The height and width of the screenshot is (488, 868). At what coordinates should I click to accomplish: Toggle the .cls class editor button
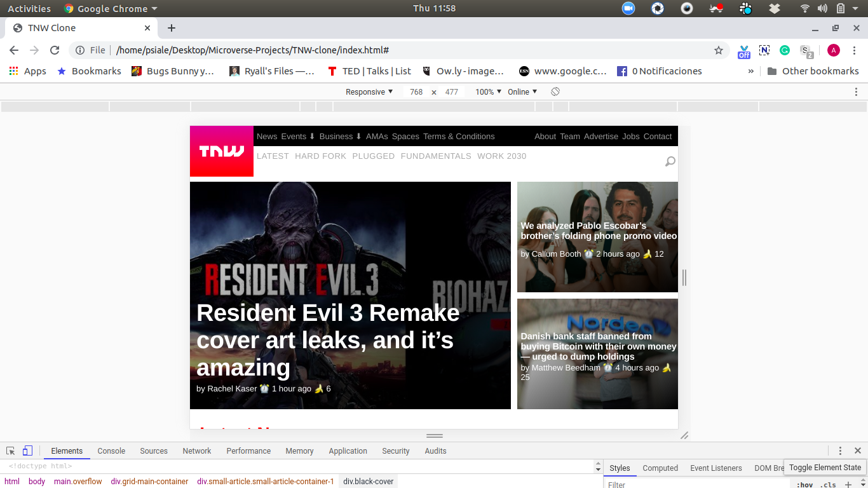[x=828, y=485]
